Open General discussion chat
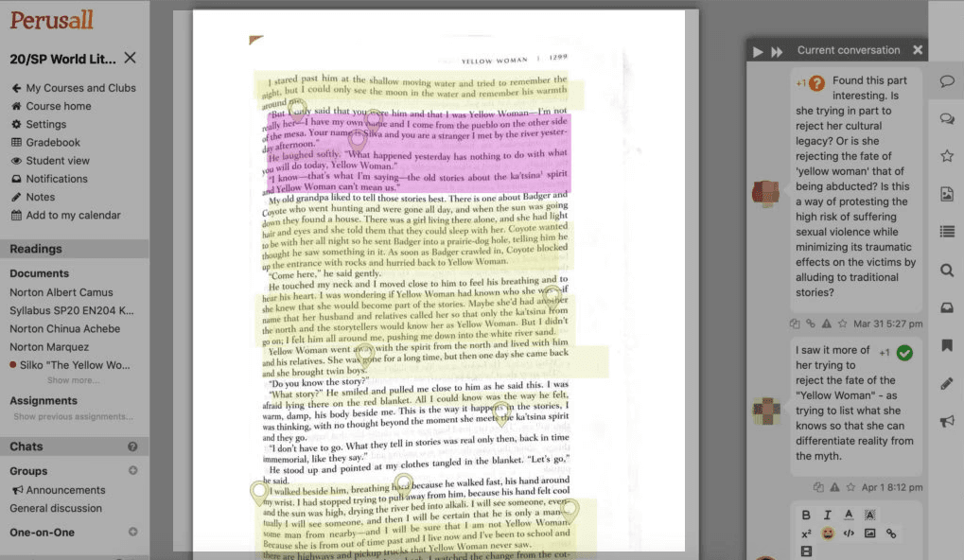964x560 pixels. click(56, 508)
